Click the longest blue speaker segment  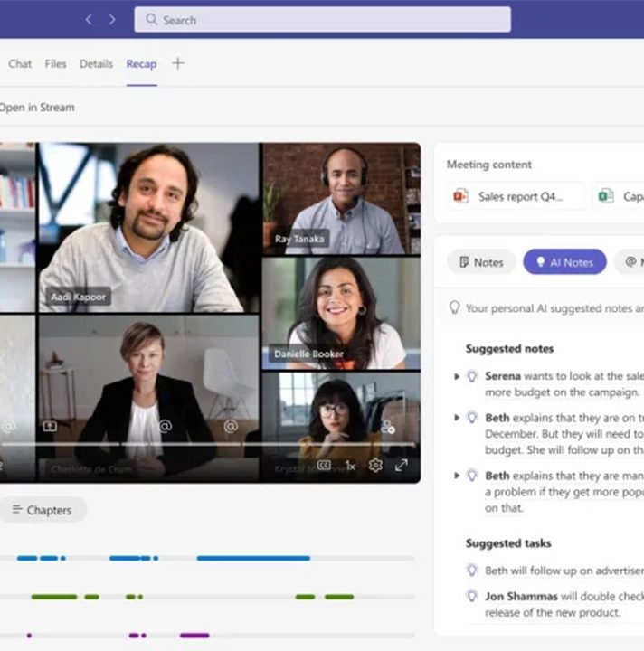tap(253, 559)
